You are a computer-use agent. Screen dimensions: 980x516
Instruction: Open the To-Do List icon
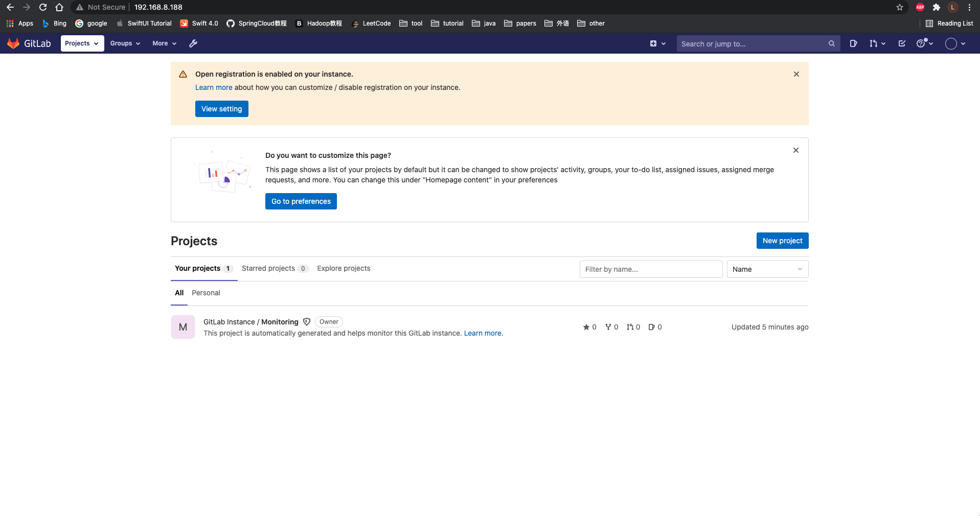[902, 43]
